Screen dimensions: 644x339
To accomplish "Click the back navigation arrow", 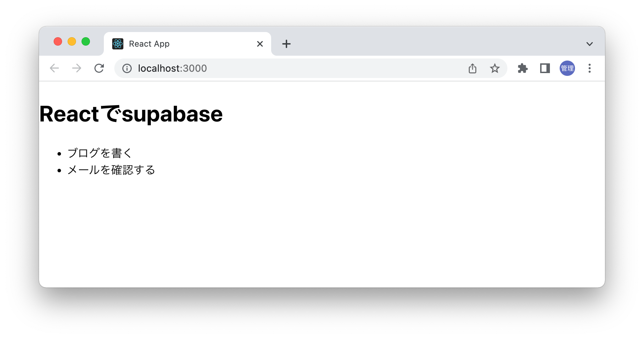I will coord(54,68).
